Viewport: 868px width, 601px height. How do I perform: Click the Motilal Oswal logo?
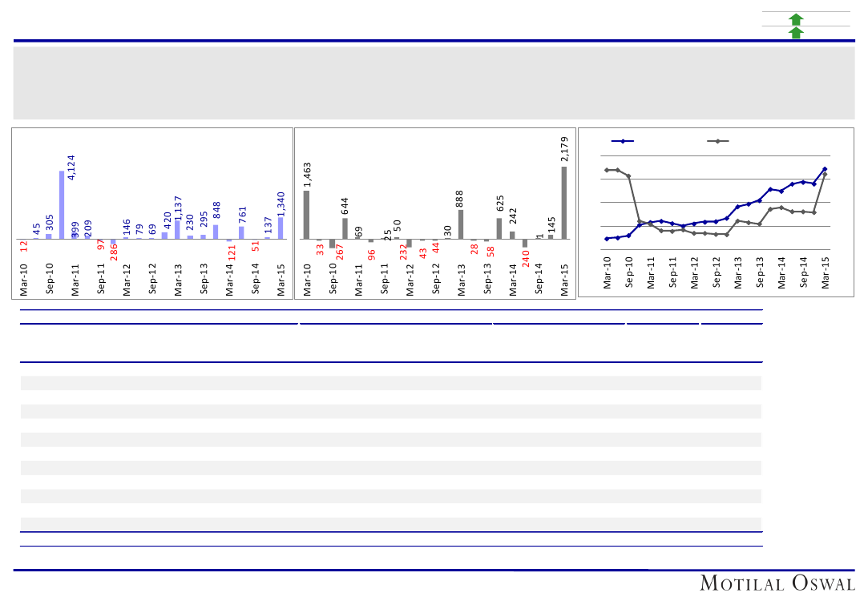tap(777, 583)
